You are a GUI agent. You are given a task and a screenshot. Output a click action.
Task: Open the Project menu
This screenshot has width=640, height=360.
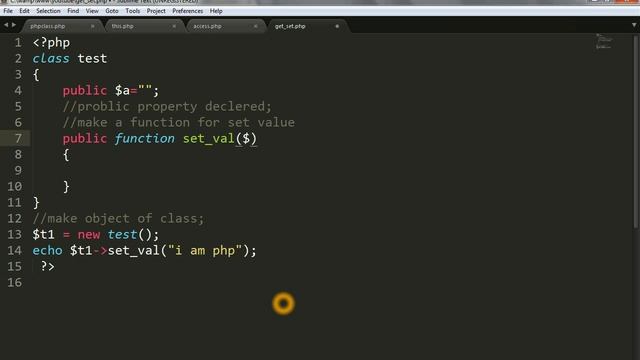pos(156,11)
